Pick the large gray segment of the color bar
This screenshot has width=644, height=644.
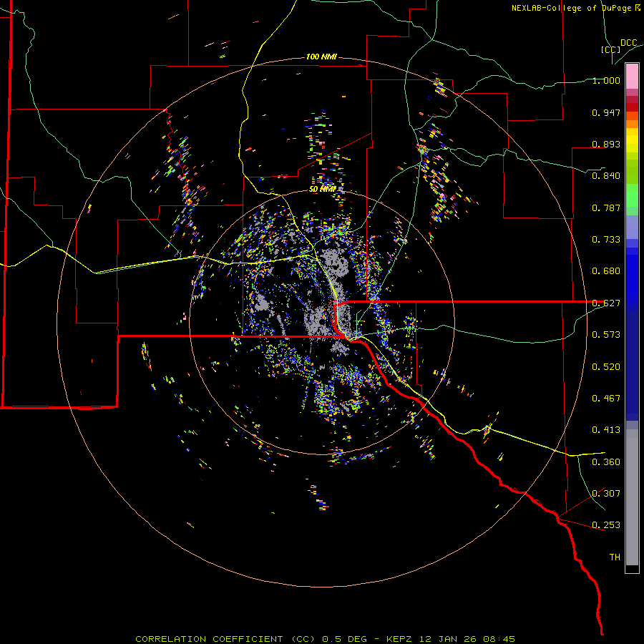[632, 497]
